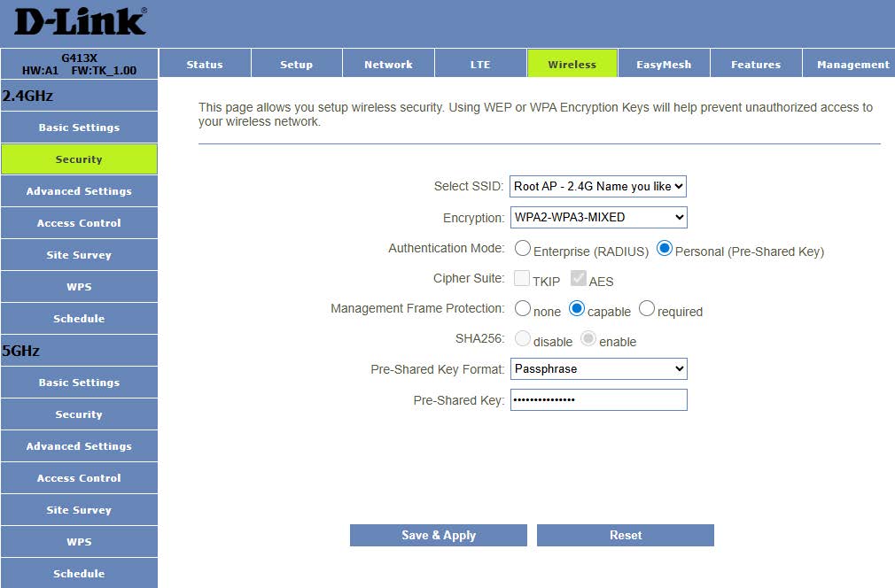Image resolution: width=895 pixels, height=588 pixels.
Task: Click the Pre-Shared Key password field
Action: coord(598,400)
